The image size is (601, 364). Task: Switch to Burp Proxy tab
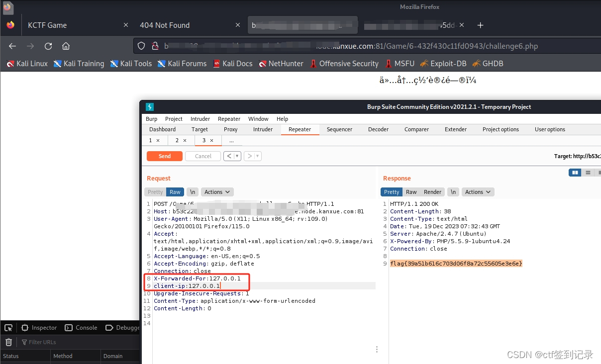click(230, 129)
